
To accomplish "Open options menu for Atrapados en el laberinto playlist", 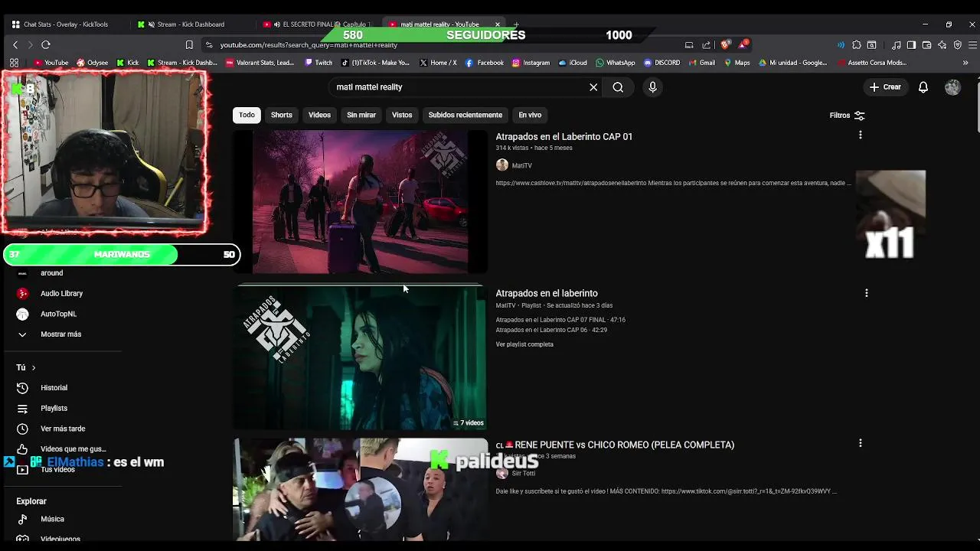I will point(866,293).
